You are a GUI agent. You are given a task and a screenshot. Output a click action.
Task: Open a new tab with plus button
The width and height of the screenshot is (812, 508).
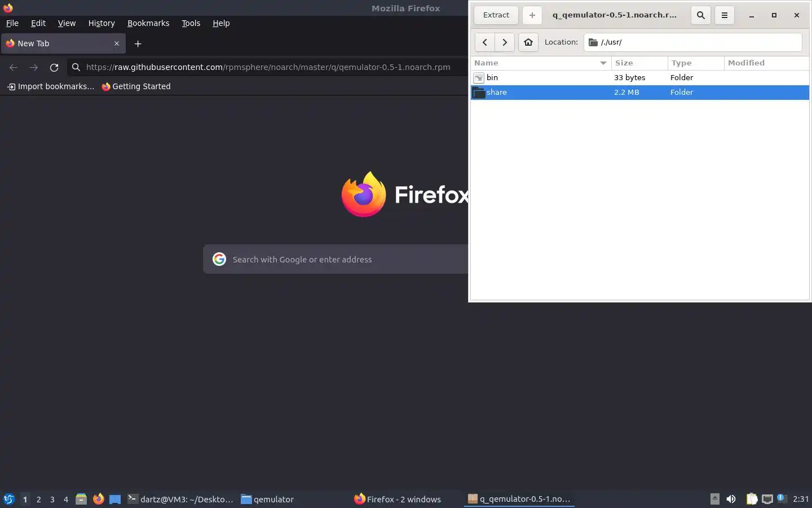(138, 43)
